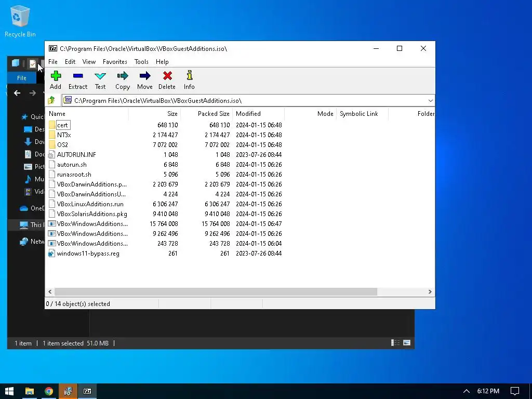Select the 9 262 496 byte VBoxWindowsAdditions file

92,234
